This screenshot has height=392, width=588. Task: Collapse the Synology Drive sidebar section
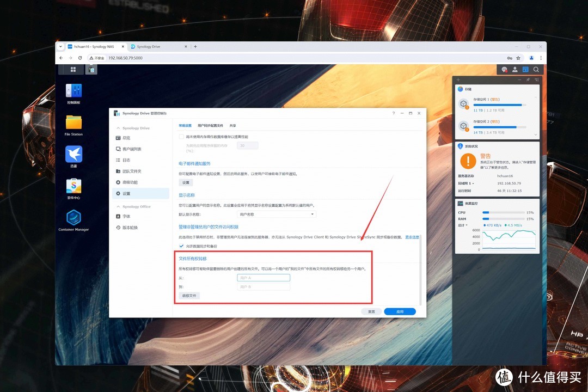click(x=118, y=128)
